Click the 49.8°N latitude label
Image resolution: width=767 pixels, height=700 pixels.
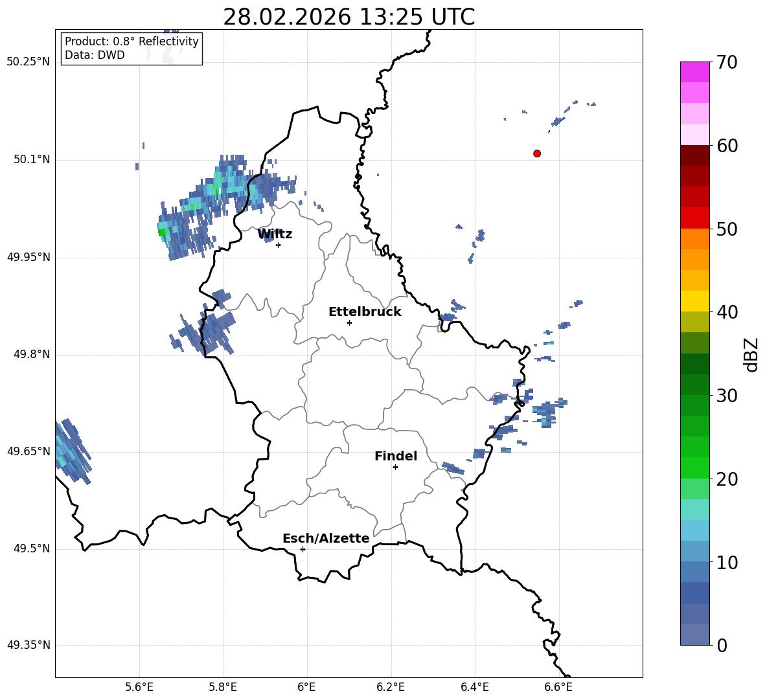click(x=32, y=354)
